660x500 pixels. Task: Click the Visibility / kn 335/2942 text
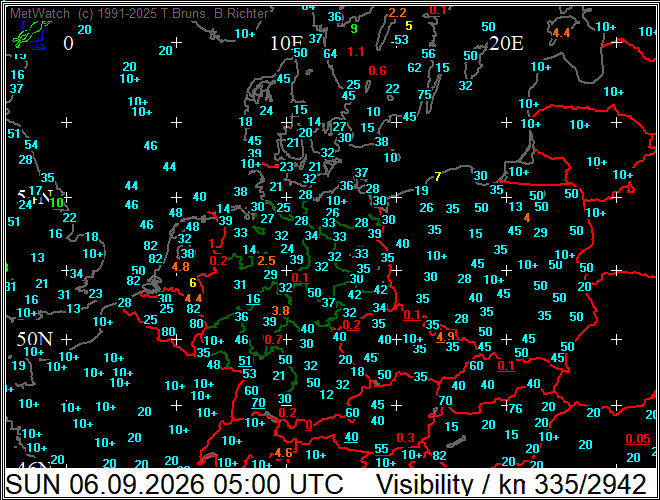click(511, 484)
